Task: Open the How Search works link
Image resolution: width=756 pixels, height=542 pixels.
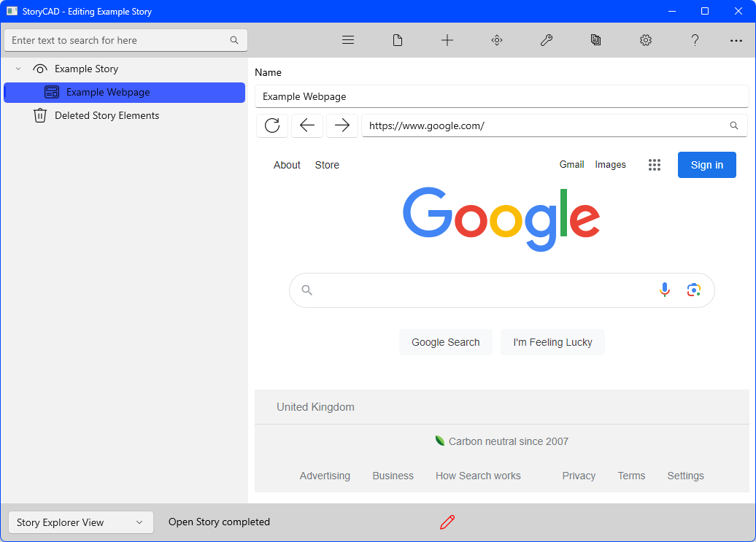Action: coord(478,476)
